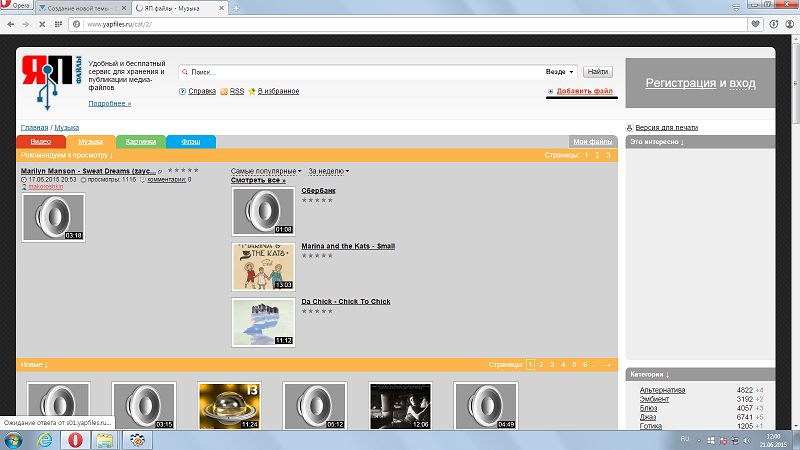Screen dimensions: 800x450
Task: Switch to the Картинки tab
Action: [140, 142]
